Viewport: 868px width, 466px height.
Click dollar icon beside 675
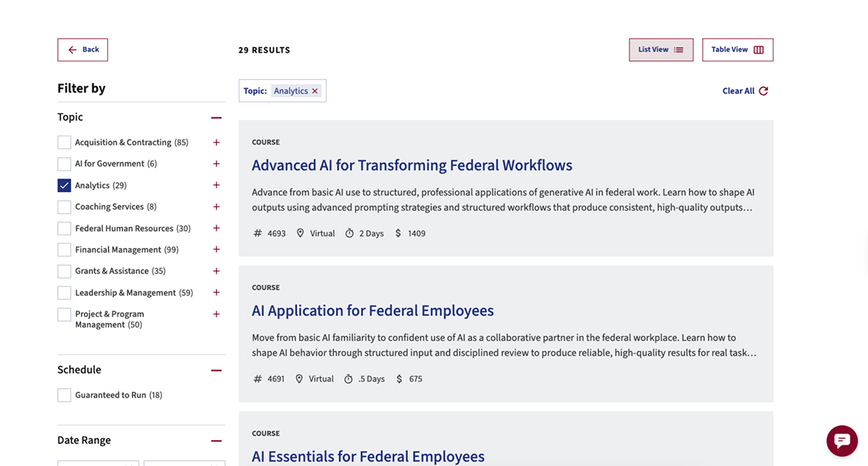(x=399, y=380)
